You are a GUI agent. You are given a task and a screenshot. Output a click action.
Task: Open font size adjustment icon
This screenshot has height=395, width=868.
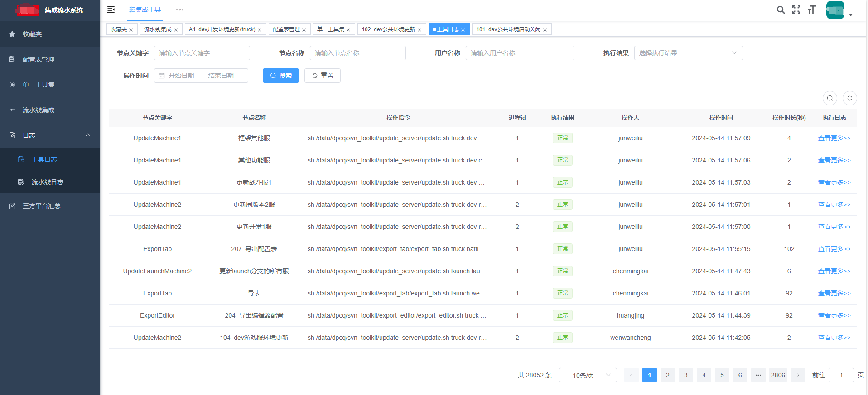pyautogui.click(x=811, y=10)
